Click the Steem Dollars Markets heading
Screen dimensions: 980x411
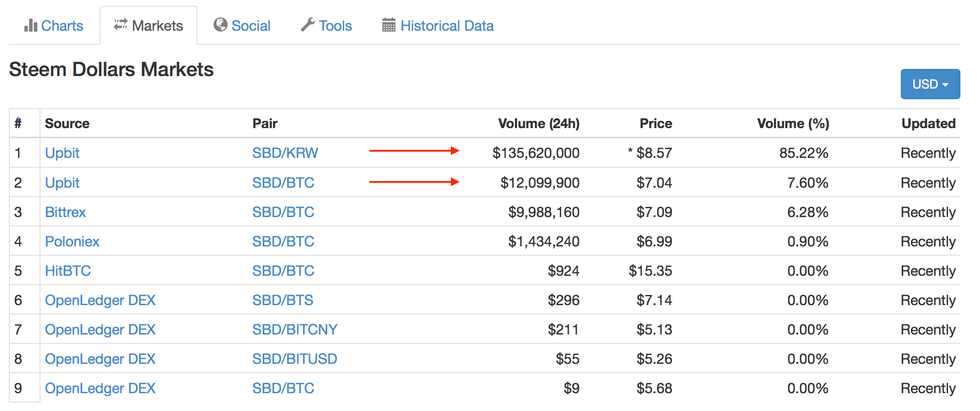coord(111,69)
